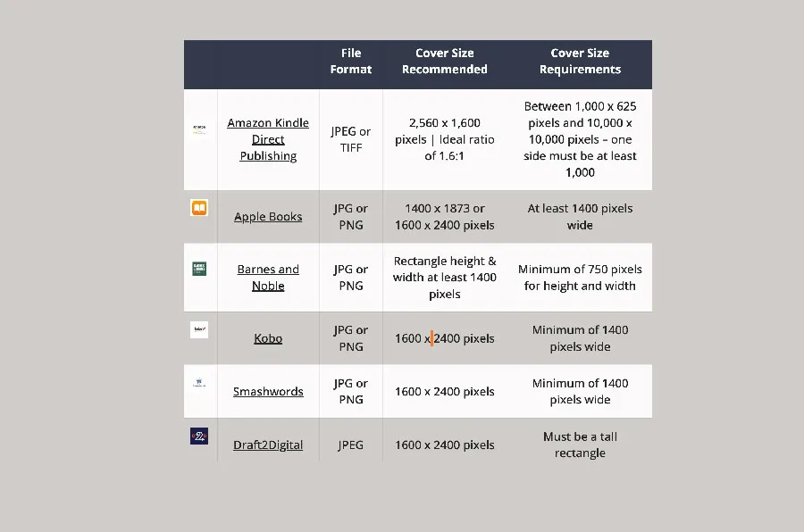804x532 pixels.
Task: Select the Must be a tall rectangle cell
Action: pos(580,445)
